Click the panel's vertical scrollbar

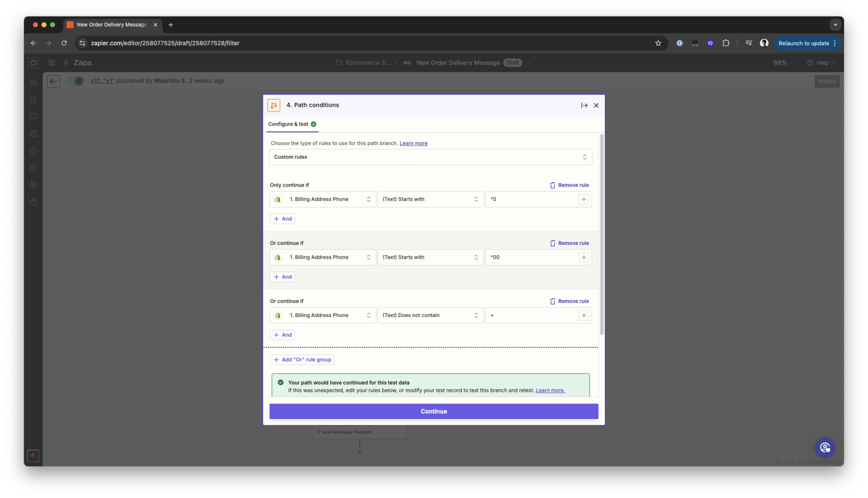[x=601, y=234]
